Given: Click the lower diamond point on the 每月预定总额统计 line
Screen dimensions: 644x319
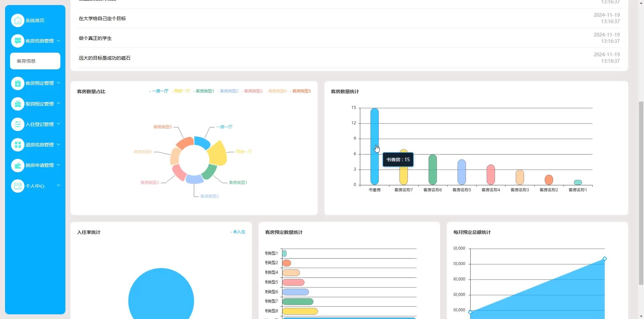Looking at the screenshot, I should click(470, 312).
